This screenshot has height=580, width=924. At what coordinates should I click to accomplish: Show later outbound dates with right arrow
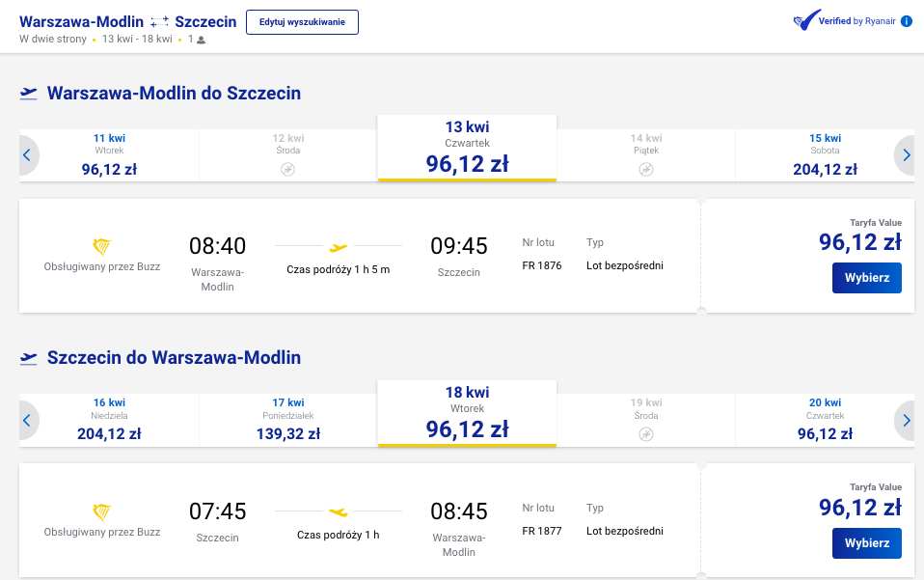click(x=906, y=155)
